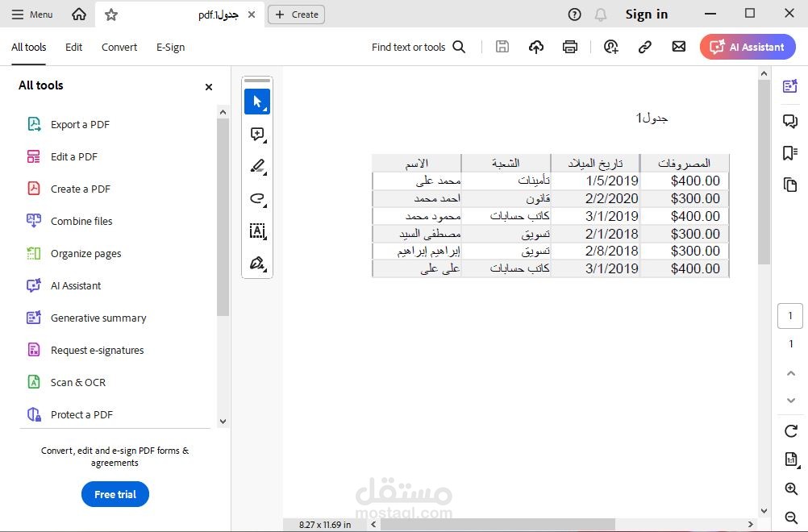Viewport: 808px width, 532px height.
Task: Choose the Draw freehand loop tool
Action: (x=257, y=199)
